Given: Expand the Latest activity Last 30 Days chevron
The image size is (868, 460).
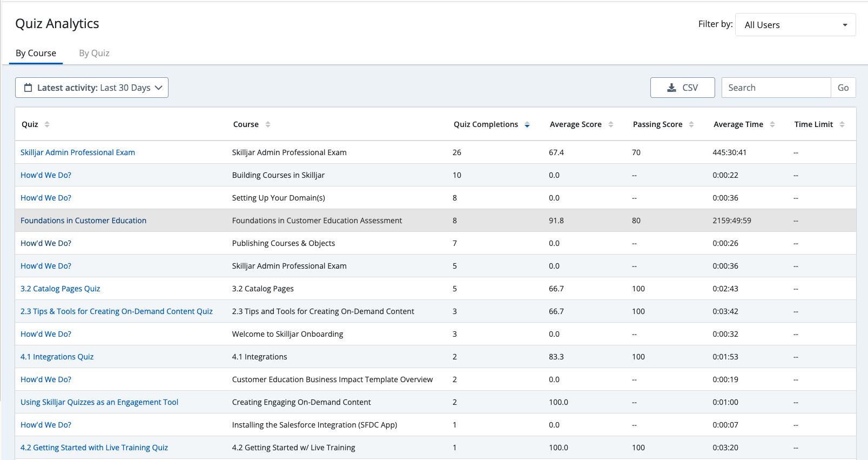Looking at the screenshot, I should [158, 88].
